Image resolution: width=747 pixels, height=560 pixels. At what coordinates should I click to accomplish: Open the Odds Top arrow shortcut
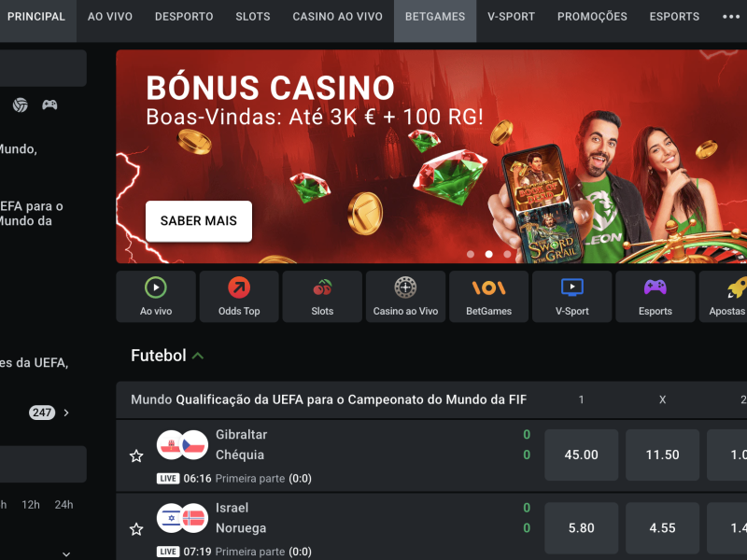(239, 297)
